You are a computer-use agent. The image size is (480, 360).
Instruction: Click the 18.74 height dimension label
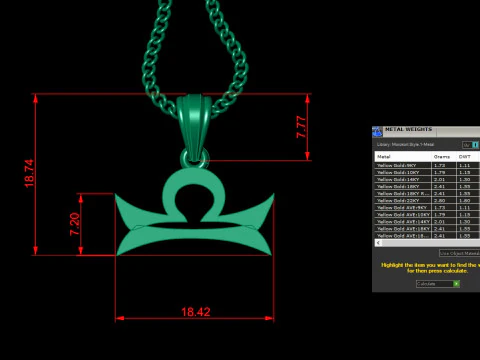[x=29, y=173]
